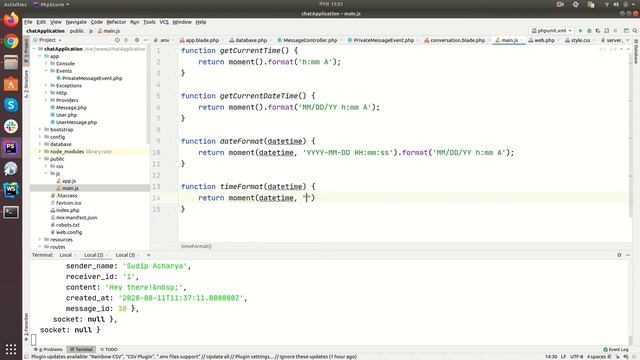Show hidden editor tabs dropdown
The width and height of the screenshot is (640, 360).
(628, 40)
